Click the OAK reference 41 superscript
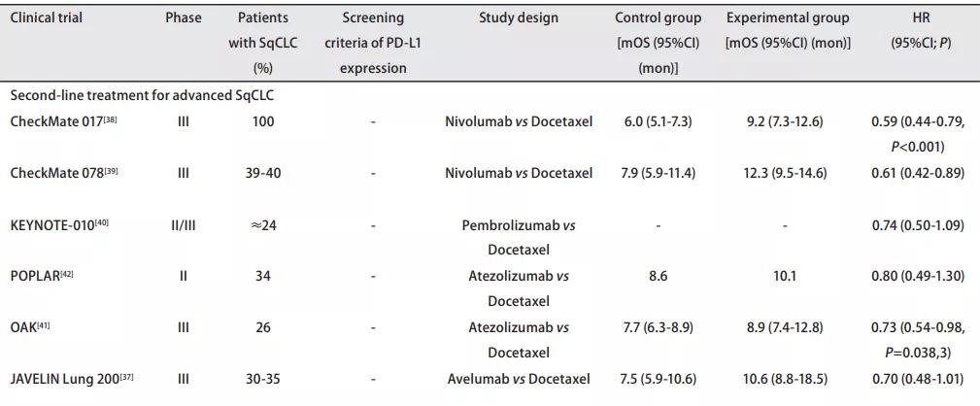The height and width of the screenshot is (406, 980). (x=44, y=324)
